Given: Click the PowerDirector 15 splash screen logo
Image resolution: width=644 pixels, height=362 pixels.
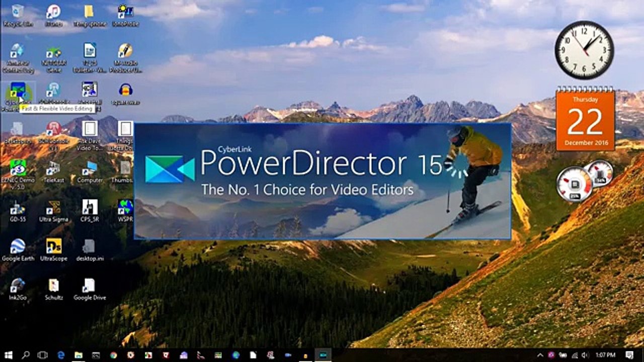Looking at the screenshot, I should pos(170,168).
